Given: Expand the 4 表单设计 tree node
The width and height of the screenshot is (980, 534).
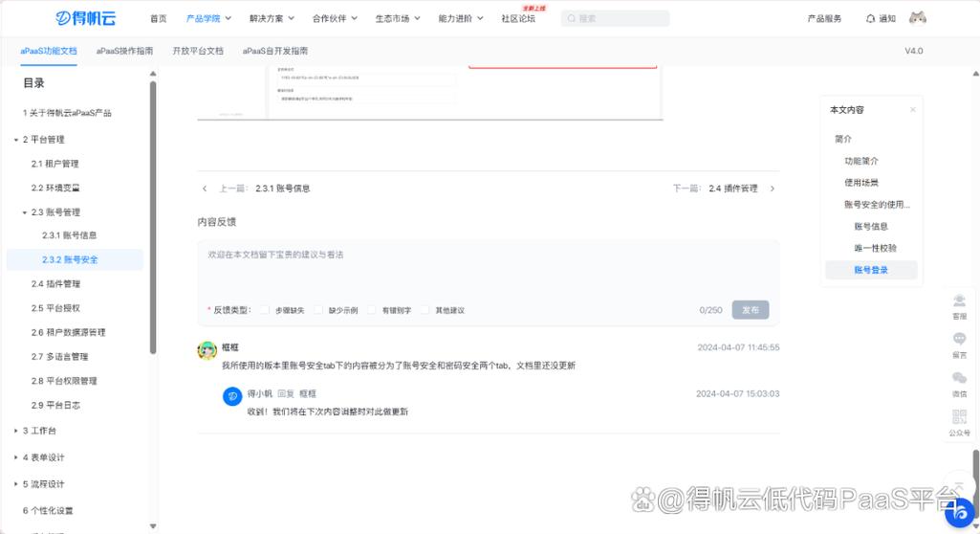Looking at the screenshot, I should pyautogui.click(x=16, y=457).
